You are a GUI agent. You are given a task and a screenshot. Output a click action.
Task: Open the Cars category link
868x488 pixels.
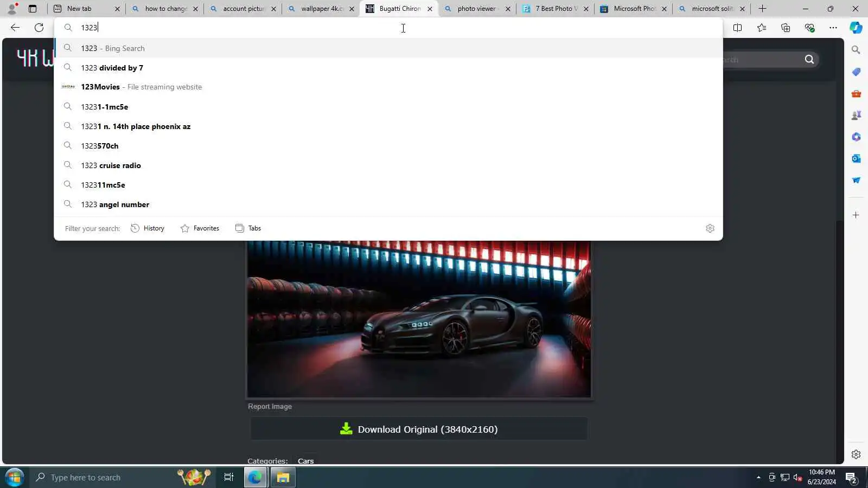tap(305, 461)
